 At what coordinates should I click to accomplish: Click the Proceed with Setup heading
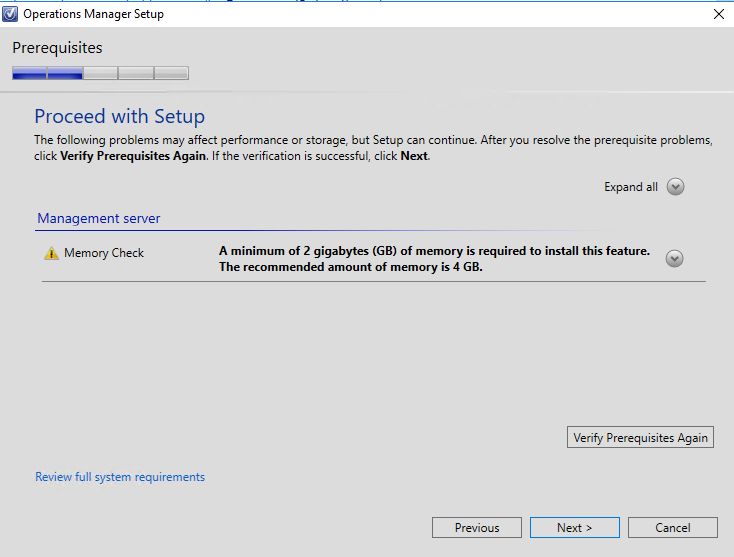pyautogui.click(x=119, y=117)
